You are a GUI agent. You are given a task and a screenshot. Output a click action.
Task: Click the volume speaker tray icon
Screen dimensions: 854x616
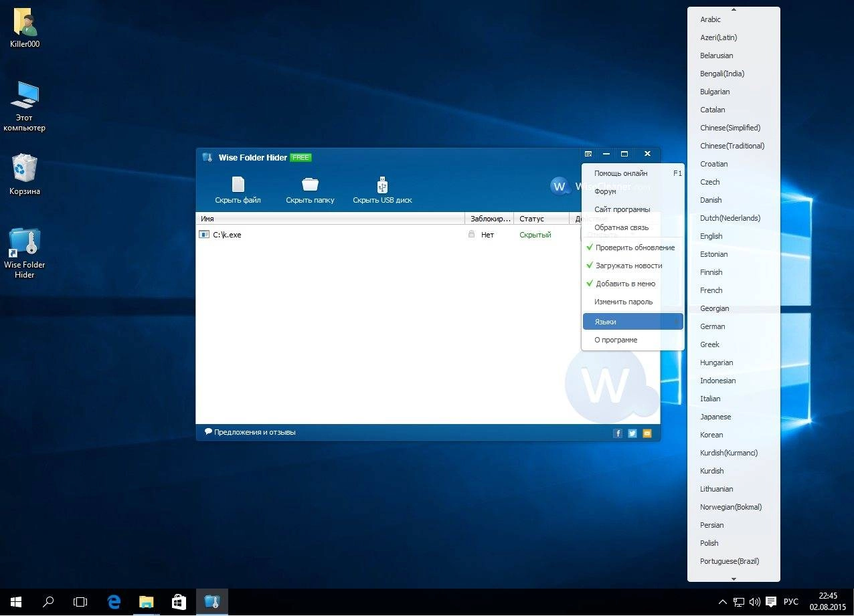(755, 602)
